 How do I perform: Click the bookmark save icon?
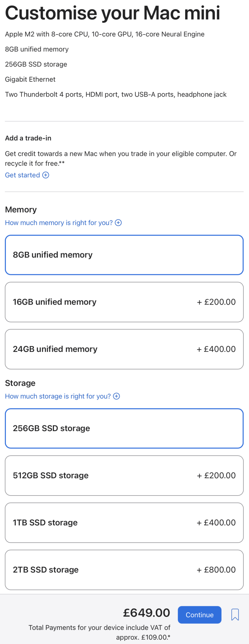click(235, 615)
